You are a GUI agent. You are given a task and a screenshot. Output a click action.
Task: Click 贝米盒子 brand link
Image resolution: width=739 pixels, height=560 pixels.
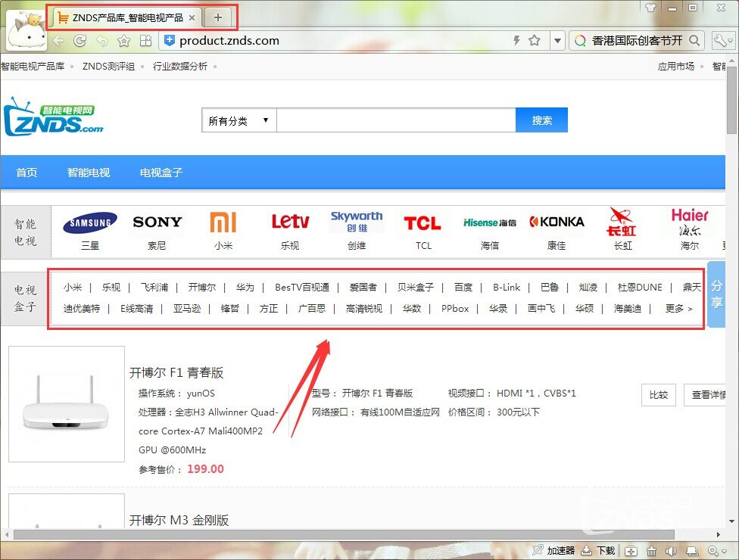[415, 288]
